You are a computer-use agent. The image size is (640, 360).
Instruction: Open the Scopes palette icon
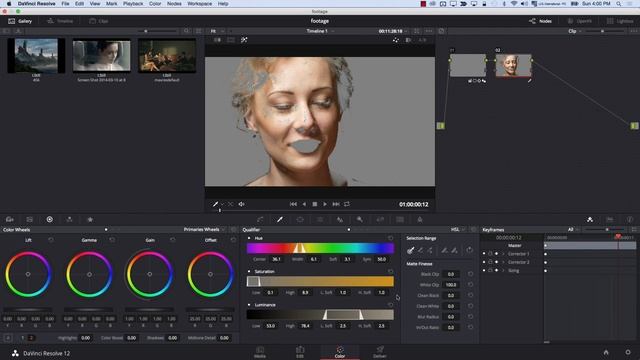click(610, 220)
